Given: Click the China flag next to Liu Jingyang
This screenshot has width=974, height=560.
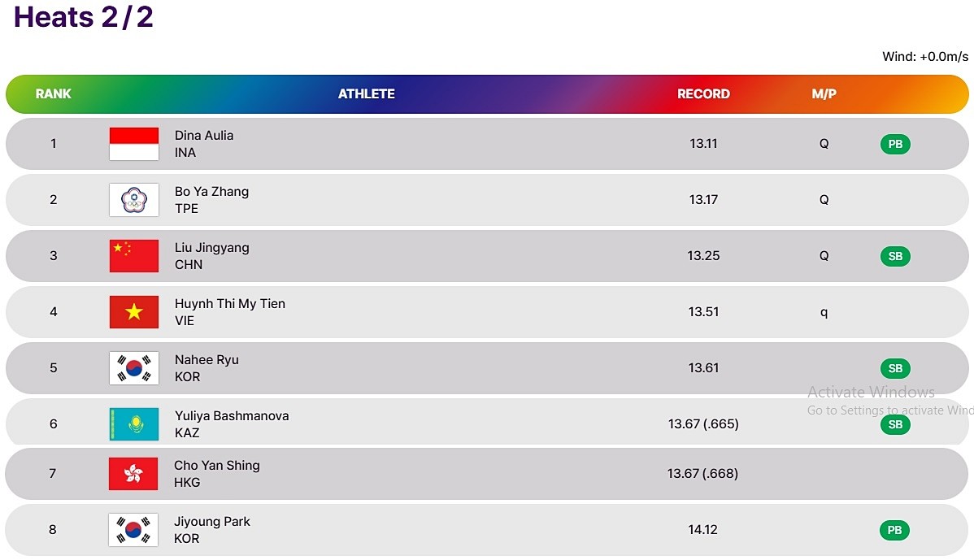Looking at the screenshot, I should pos(134,256).
